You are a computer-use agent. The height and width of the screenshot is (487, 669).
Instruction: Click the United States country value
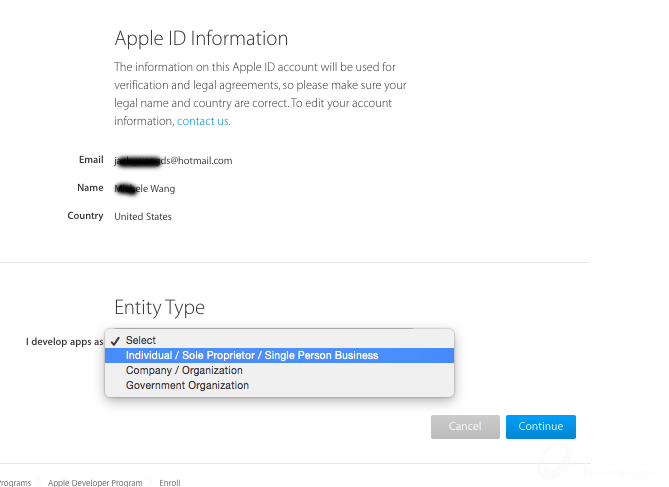click(x=143, y=216)
